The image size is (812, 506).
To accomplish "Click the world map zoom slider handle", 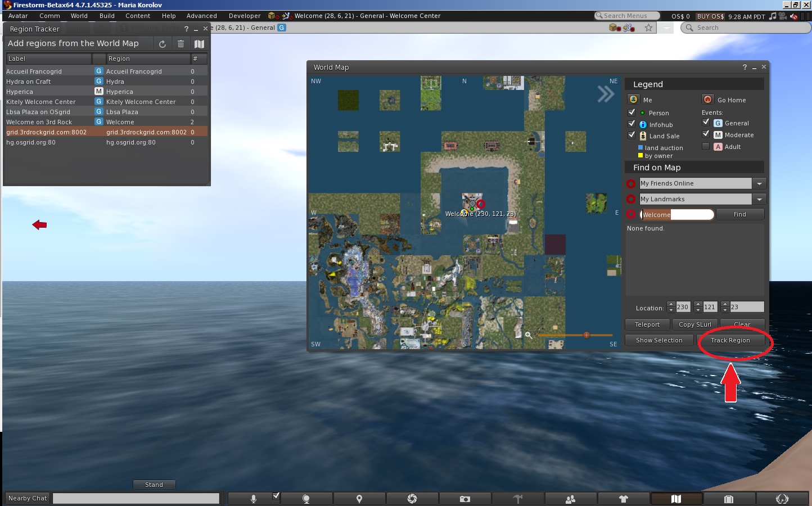I will point(587,335).
